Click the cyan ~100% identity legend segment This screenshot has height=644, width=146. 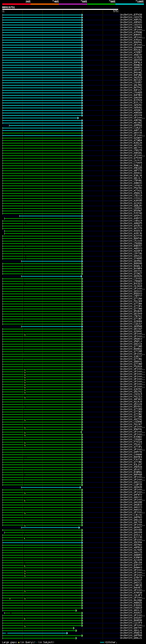[x=130, y=4]
